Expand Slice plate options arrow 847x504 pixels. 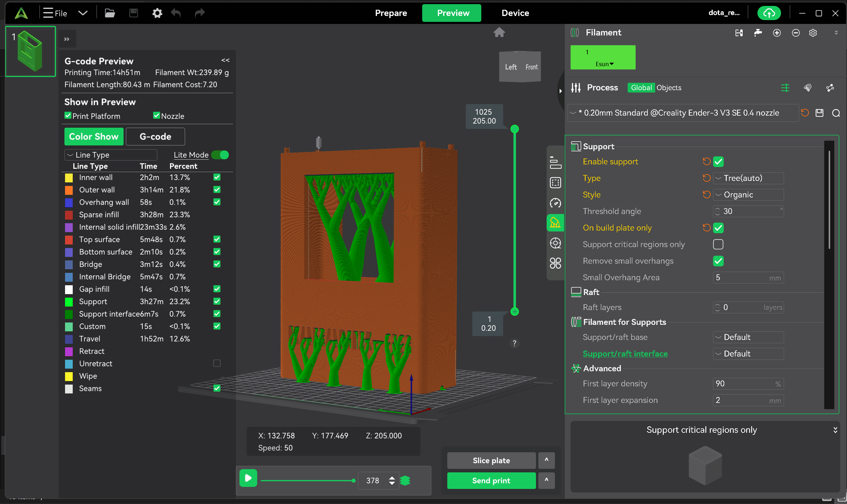point(546,460)
